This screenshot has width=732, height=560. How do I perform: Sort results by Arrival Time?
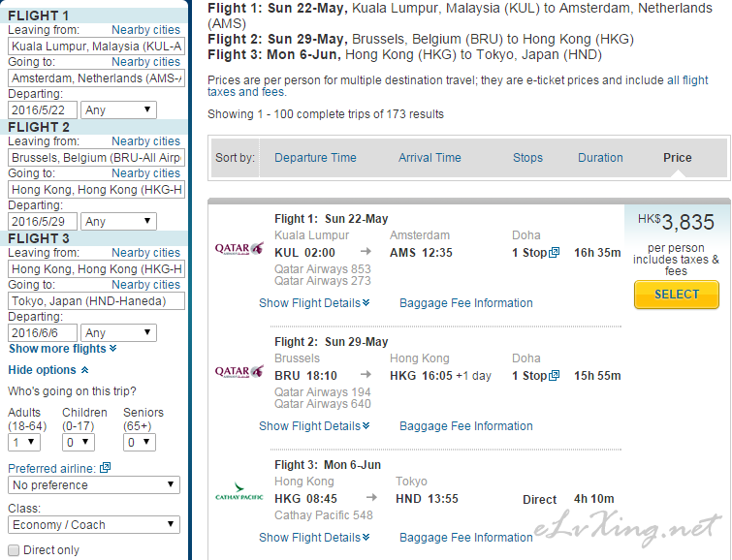click(430, 158)
